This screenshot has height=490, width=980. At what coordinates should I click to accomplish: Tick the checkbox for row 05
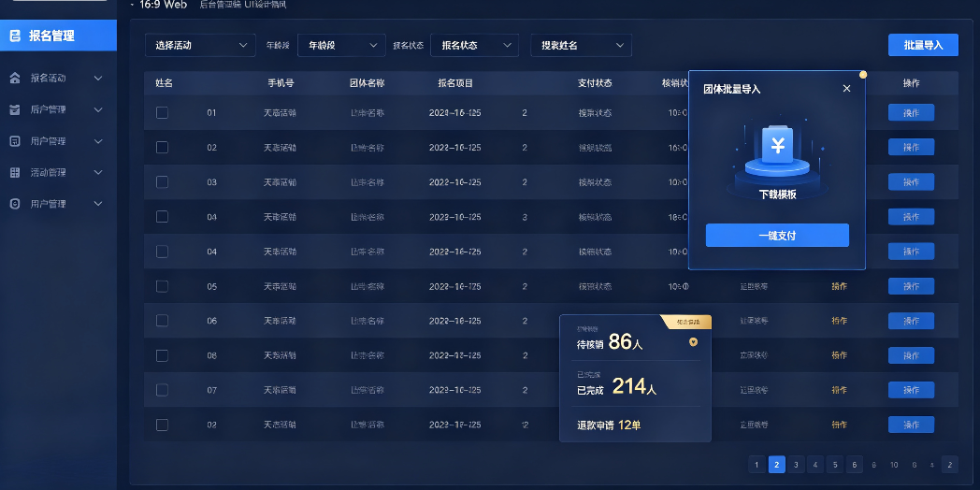(162, 286)
